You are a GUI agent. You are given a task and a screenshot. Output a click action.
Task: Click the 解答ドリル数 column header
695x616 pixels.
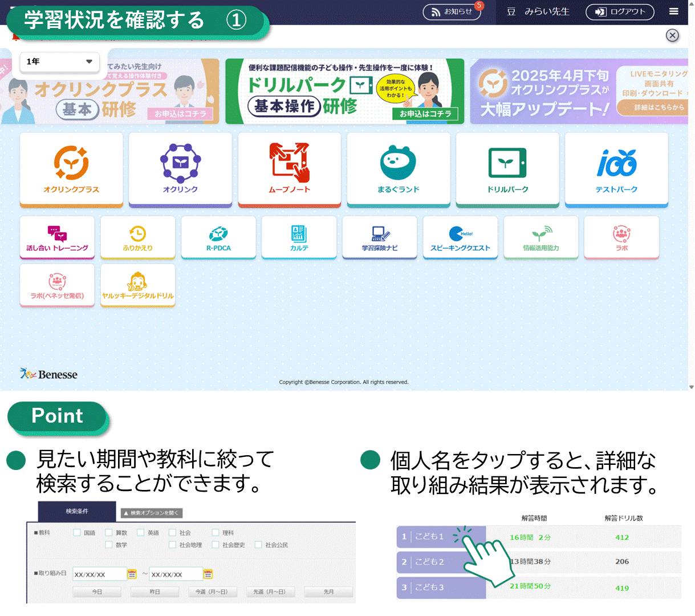tap(624, 518)
